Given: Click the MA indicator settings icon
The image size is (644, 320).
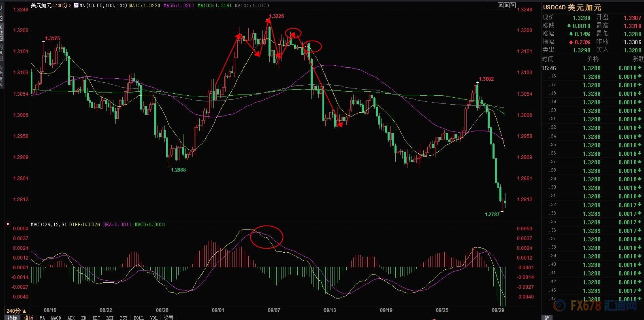Looking at the screenshot, I should [x=76, y=5].
